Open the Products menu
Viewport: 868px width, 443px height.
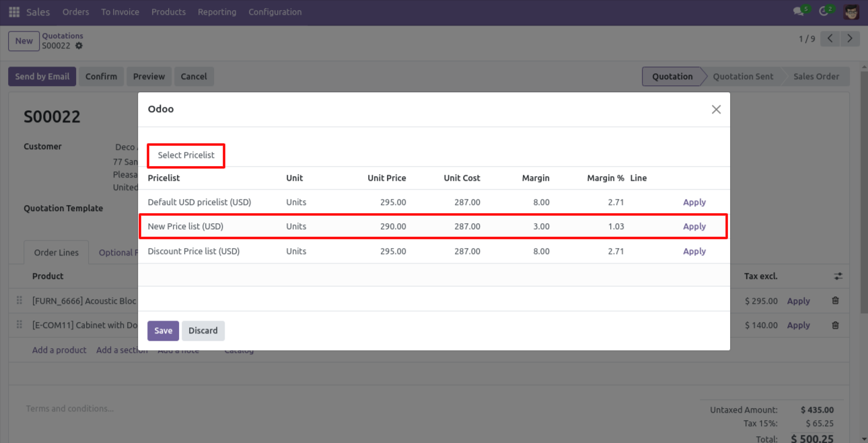click(x=168, y=12)
